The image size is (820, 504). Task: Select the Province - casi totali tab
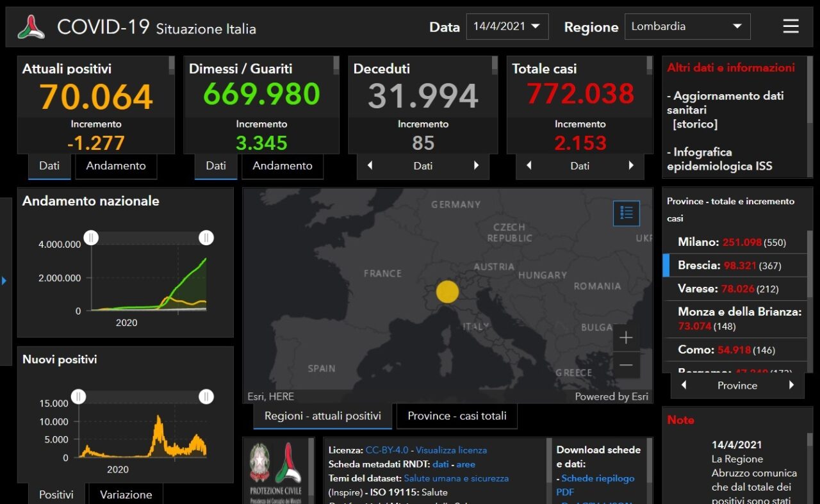point(457,416)
